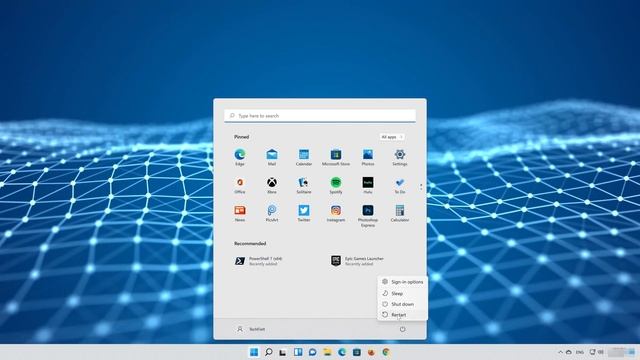Open the Spotify app
Viewport: 640px width, 360px height.
click(x=336, y=185)
